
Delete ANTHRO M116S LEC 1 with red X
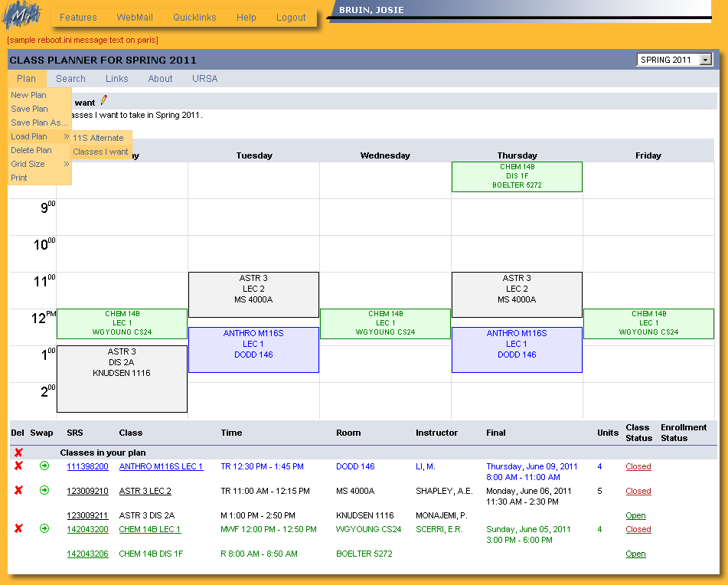[x=18, y=466]
